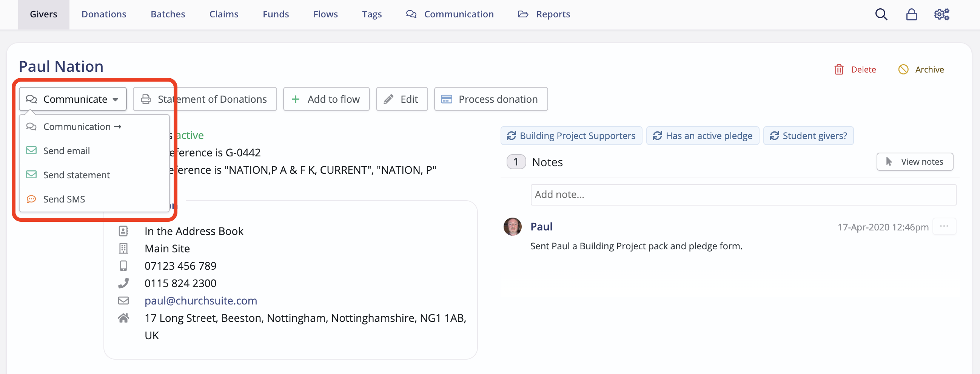Switch to the Donations tab

pos(103,14)
